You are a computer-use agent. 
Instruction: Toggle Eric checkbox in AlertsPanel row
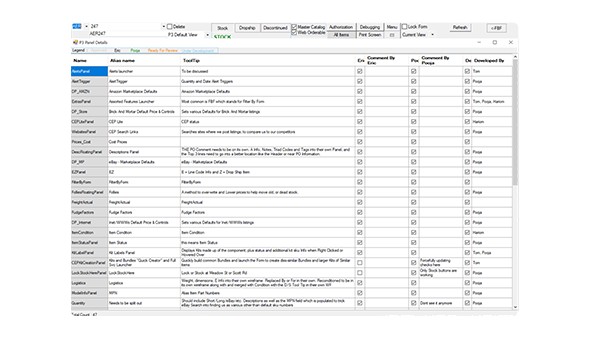pos(360,71)
